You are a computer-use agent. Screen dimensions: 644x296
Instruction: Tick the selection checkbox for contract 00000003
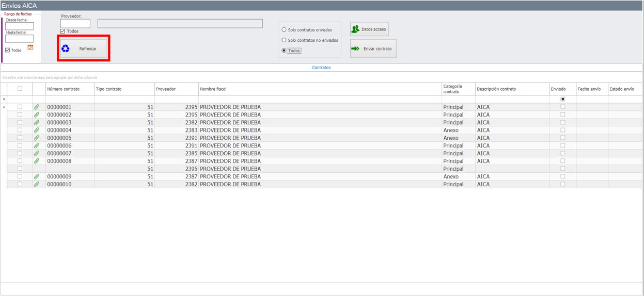click(x=20, y=123)
